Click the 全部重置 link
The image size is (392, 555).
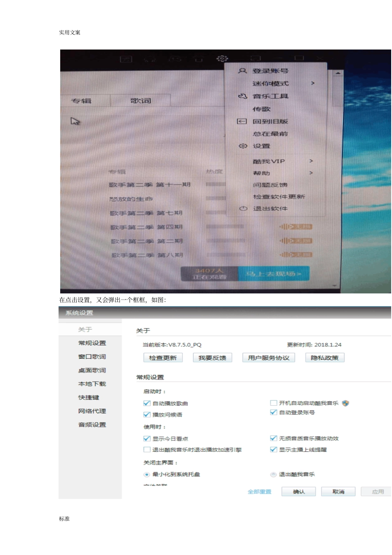260,491
